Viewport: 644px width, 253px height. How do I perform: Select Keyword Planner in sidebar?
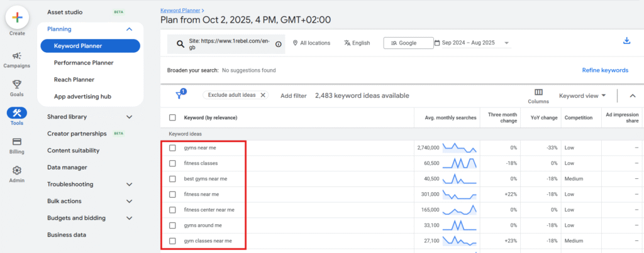pyautogui.click(x=91, y=46)
